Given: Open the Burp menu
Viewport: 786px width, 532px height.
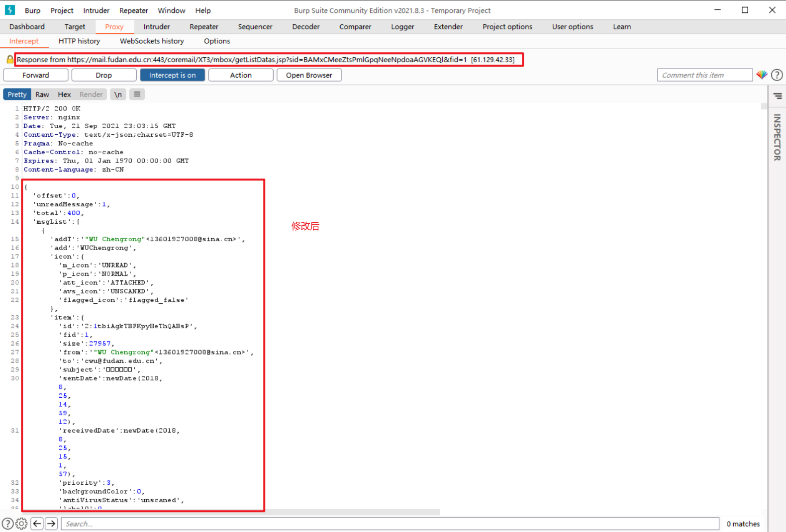Looking at the screenshot, I should coord(32,10).
